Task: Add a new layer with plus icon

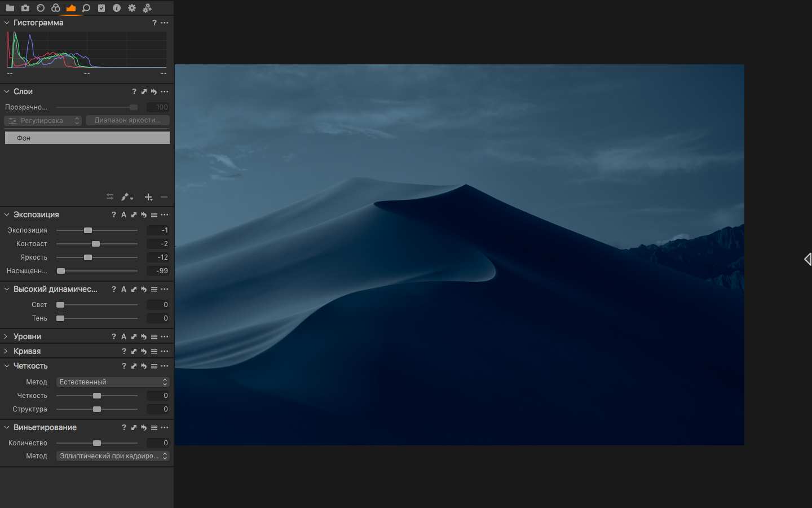Action: click(x=148, y=197)
